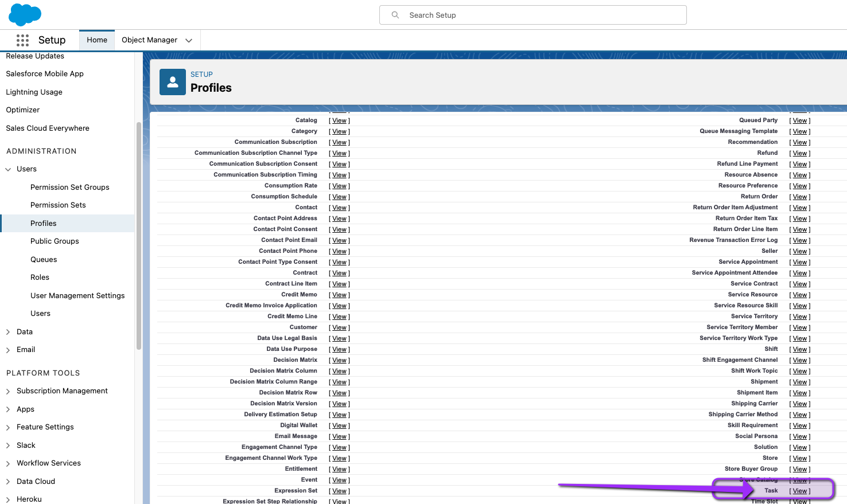
Task: Click View link for Entitlement
Action: coord(339,469)
